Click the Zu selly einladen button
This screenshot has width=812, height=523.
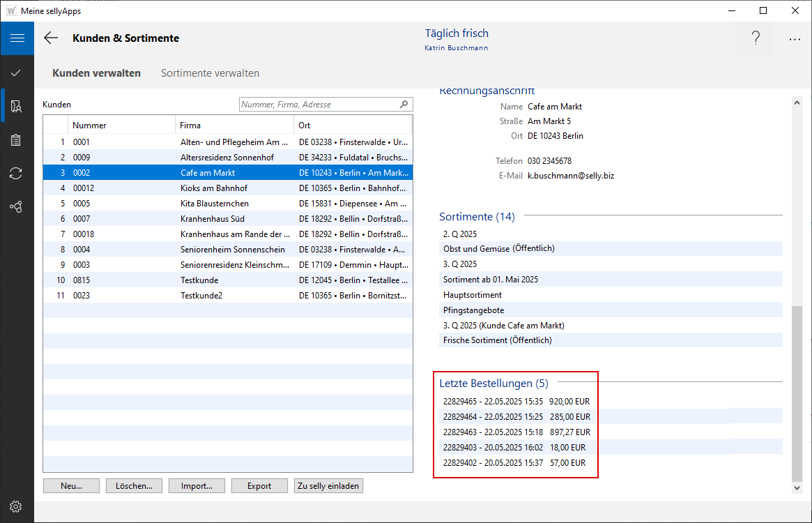tap(328, 486)
